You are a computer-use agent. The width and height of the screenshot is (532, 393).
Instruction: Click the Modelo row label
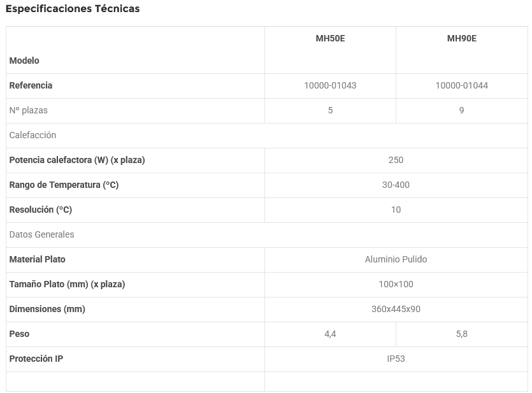point(24,61)
